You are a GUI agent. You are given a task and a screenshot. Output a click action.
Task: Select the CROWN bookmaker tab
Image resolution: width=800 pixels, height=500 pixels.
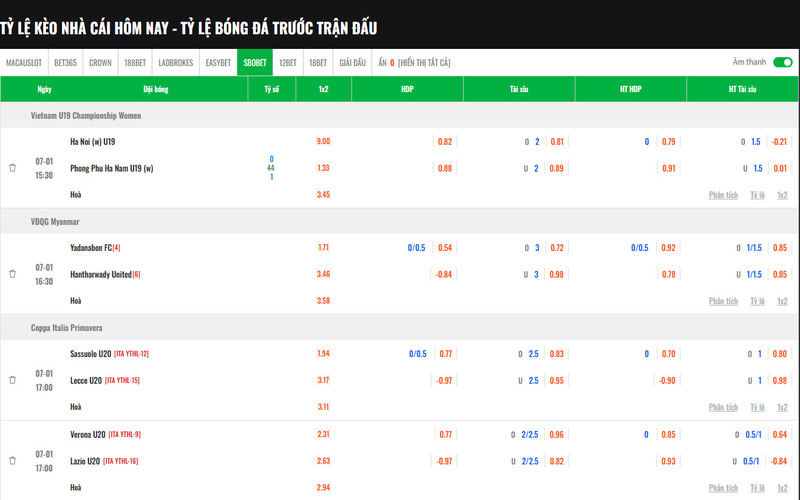coord(100,62)
